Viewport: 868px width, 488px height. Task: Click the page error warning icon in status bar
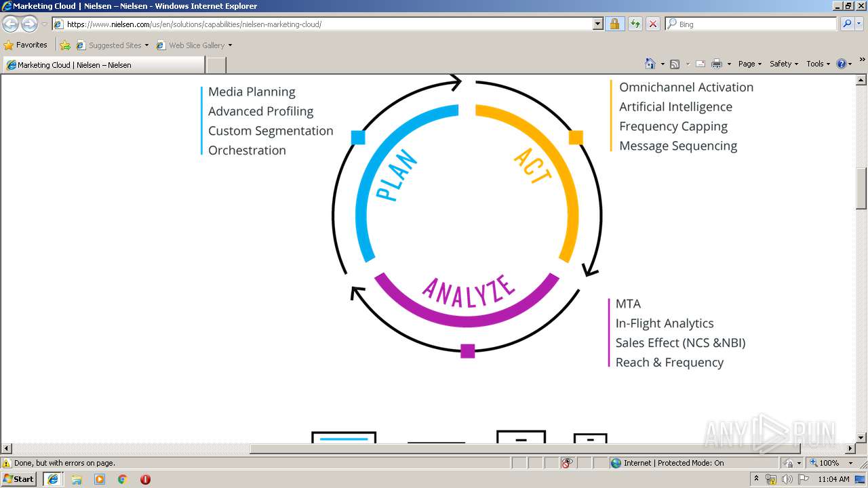tap(7, 463)
